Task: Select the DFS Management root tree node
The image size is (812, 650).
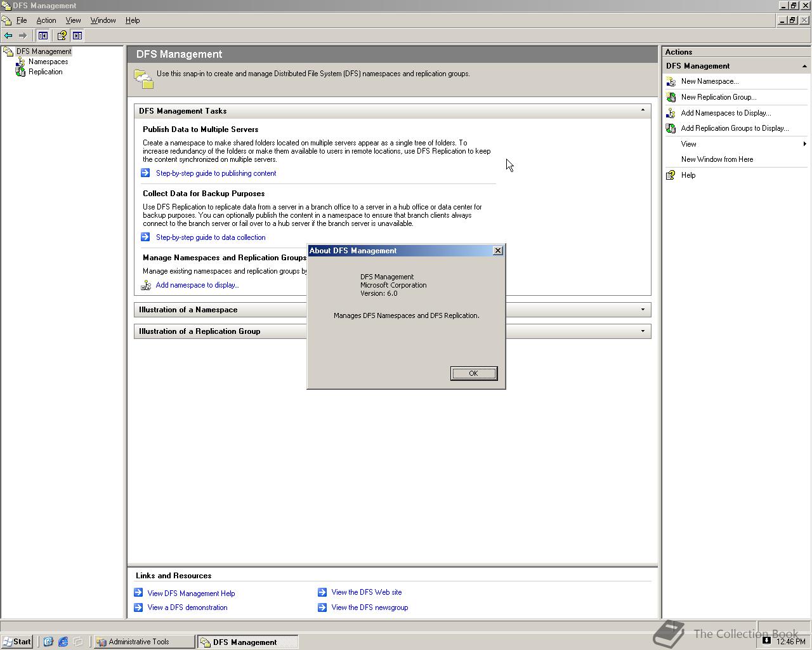Action: pyautogui.click(x=44, y=51)
